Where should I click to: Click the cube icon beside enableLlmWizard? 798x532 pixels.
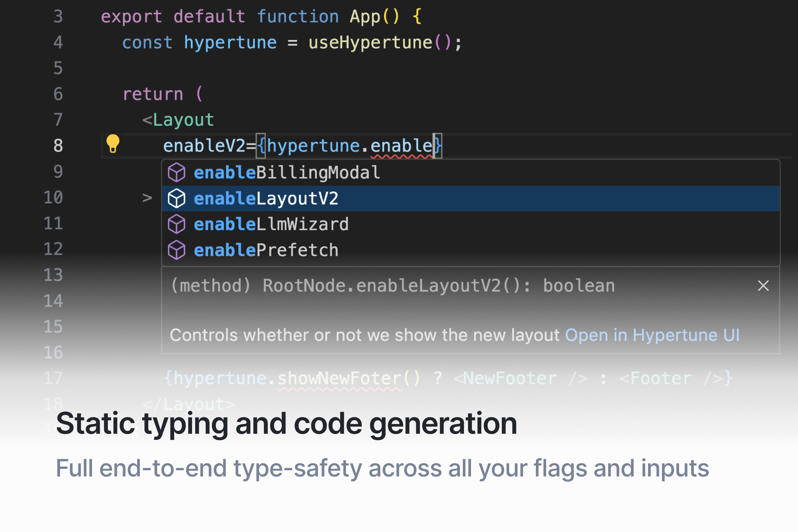177,224
